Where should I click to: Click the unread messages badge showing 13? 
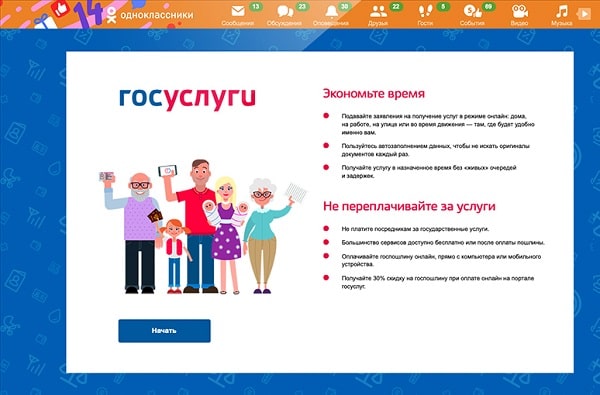click(256, 6)
